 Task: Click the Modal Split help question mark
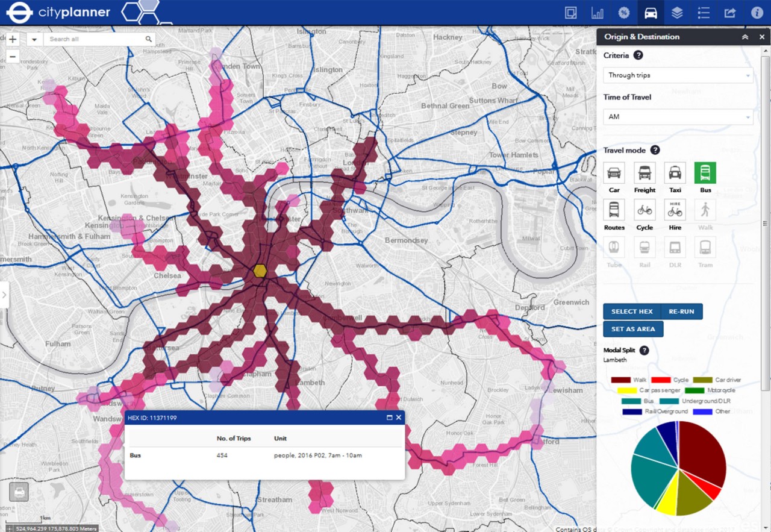644,350
